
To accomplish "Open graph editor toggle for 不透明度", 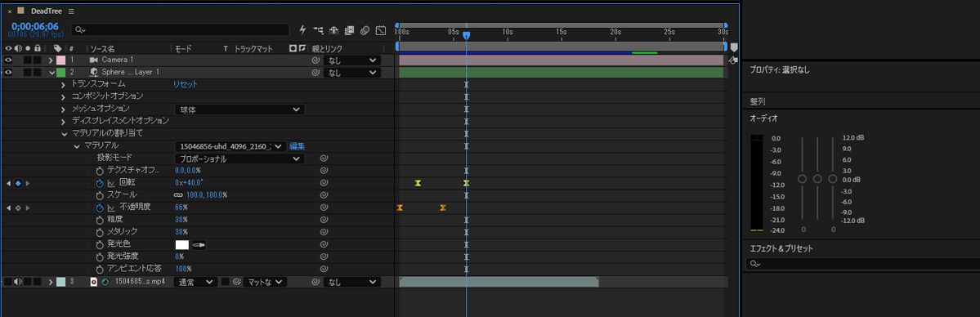I will [111, 208].
